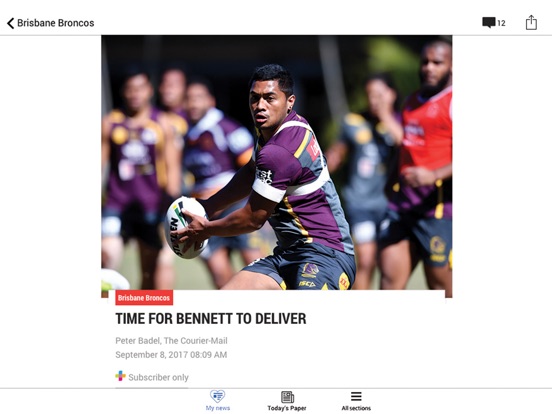This screenshot has height=414, width=552.
Task: Switch to the My news tab label
Action: tap(218, 408)
